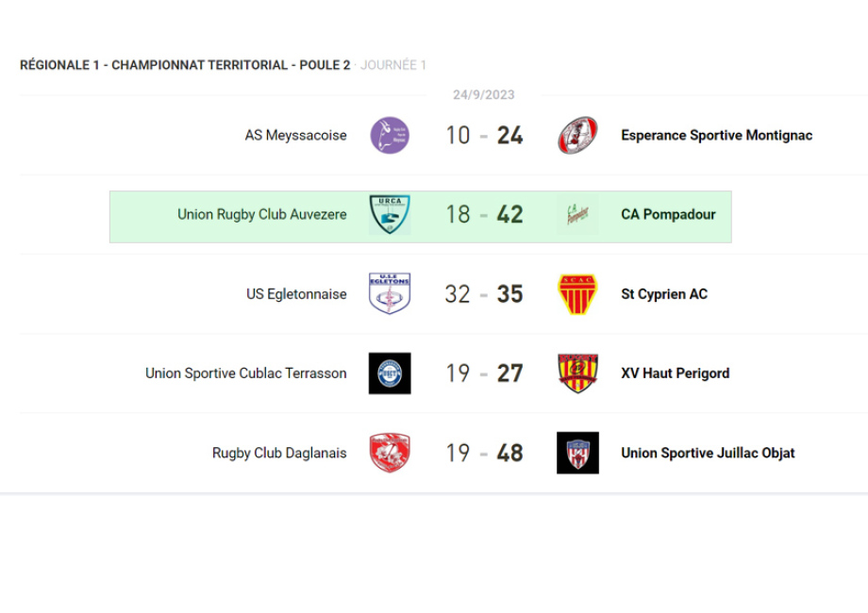
Task: Select the St Cyprien AC team name
Action: (663, 294)
